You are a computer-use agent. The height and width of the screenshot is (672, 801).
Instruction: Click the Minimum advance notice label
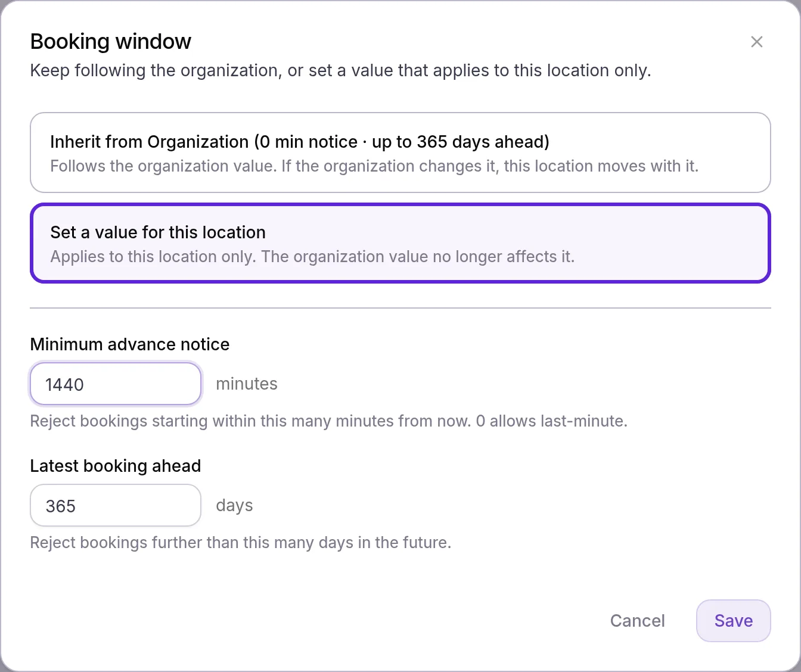tap(130, 344)
